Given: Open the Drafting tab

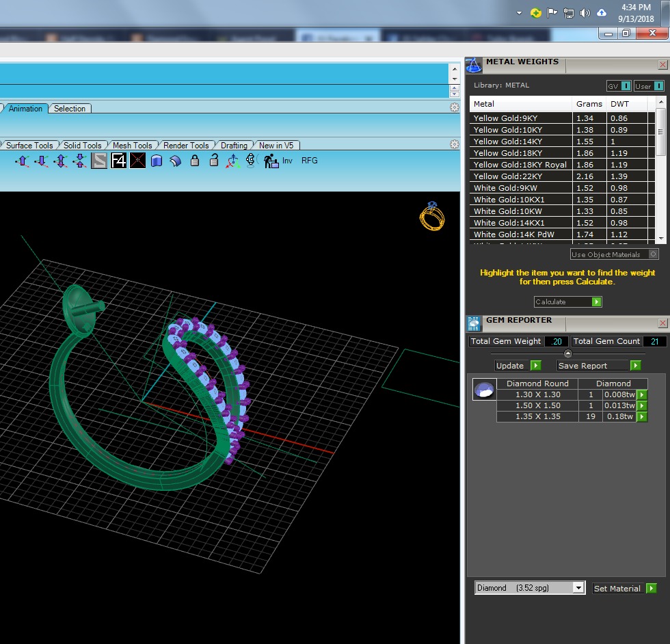Looking at the screenshot, I should pyautogui.click(x=234, y=146).
